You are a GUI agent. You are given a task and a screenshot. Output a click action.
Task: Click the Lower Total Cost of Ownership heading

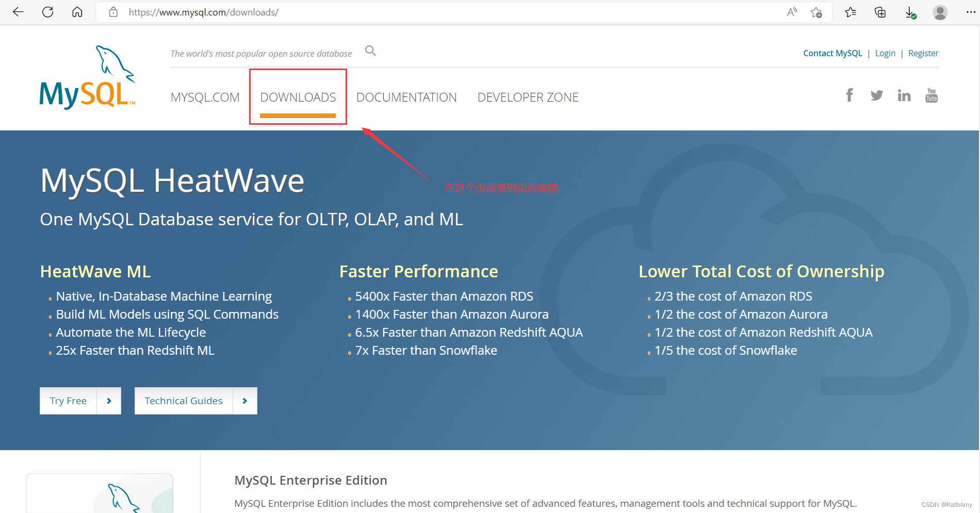pos(761,272)
